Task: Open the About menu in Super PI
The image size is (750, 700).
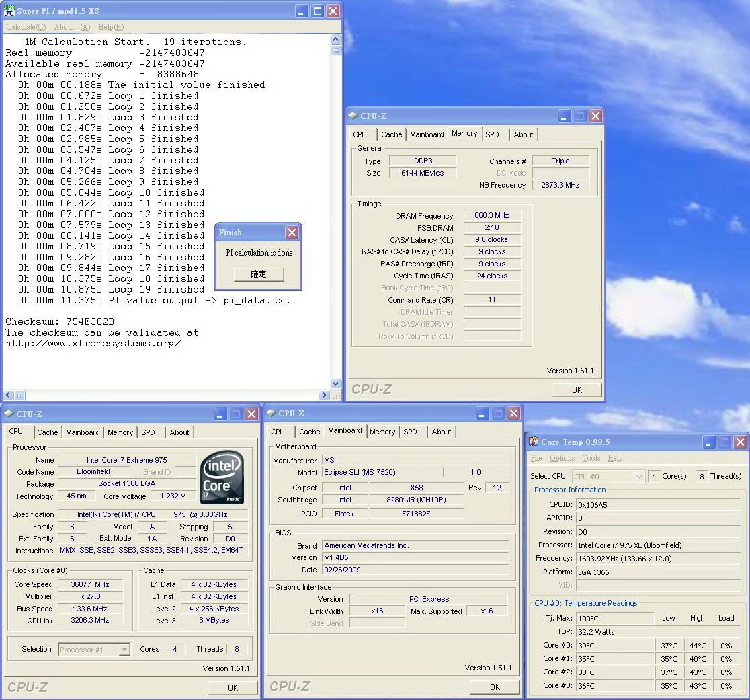Action: tap(72, 27)
